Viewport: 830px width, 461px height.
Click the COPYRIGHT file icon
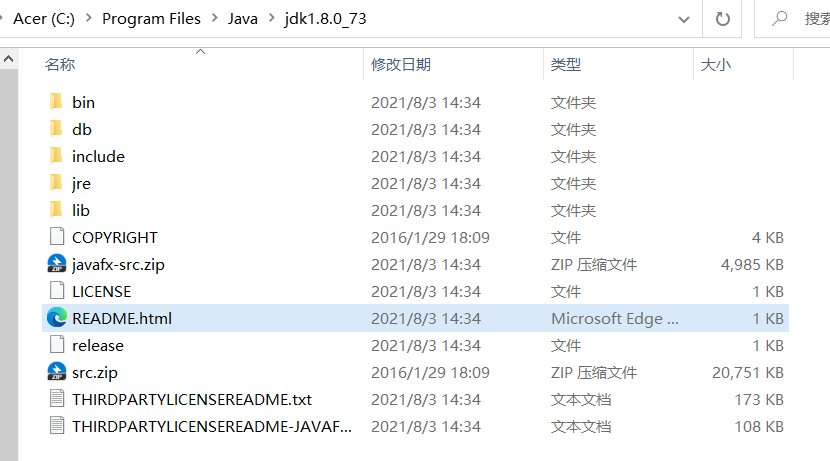click(x=57, y=237)
